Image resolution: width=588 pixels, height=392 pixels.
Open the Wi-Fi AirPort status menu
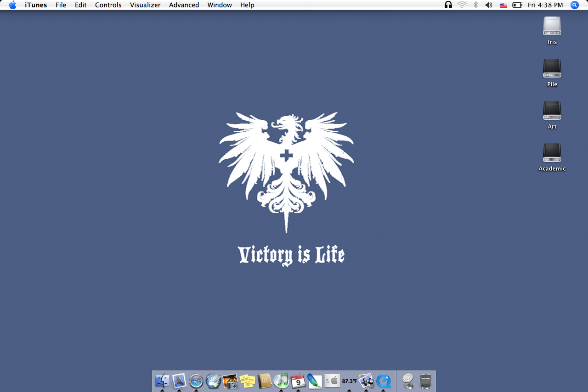tap(462, 5)
